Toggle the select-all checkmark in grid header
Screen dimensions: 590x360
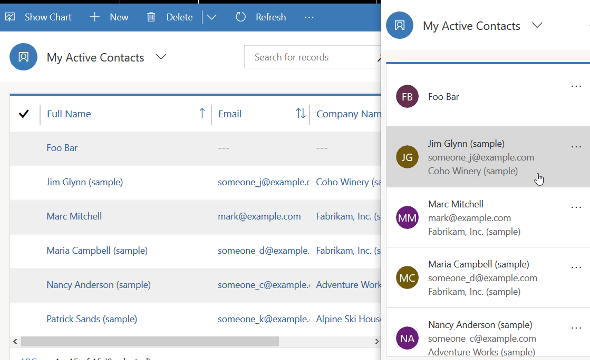coord(24,114)
